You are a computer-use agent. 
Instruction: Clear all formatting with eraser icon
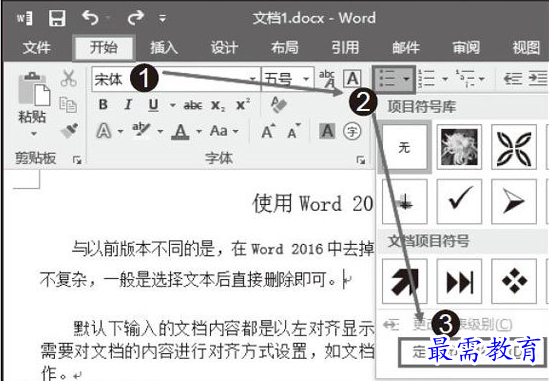coord(279,105)
